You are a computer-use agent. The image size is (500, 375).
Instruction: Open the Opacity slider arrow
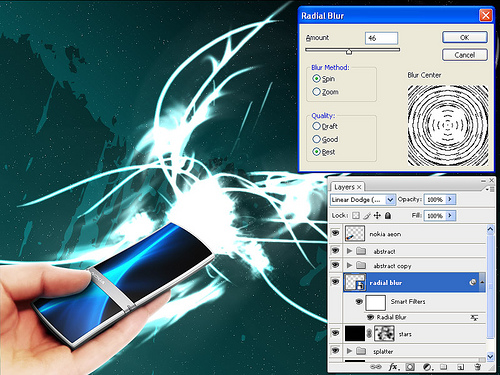point(450,199)
